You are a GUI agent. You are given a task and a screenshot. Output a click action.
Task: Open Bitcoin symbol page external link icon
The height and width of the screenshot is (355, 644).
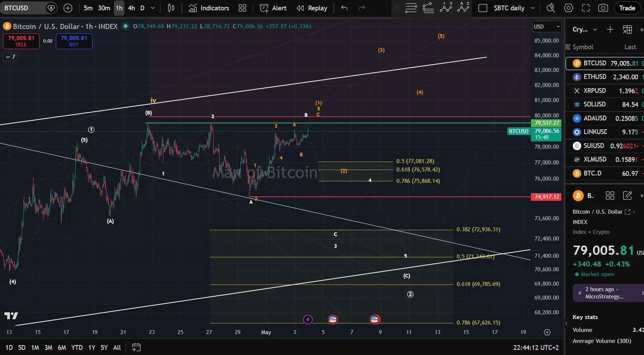pos(627,212)
